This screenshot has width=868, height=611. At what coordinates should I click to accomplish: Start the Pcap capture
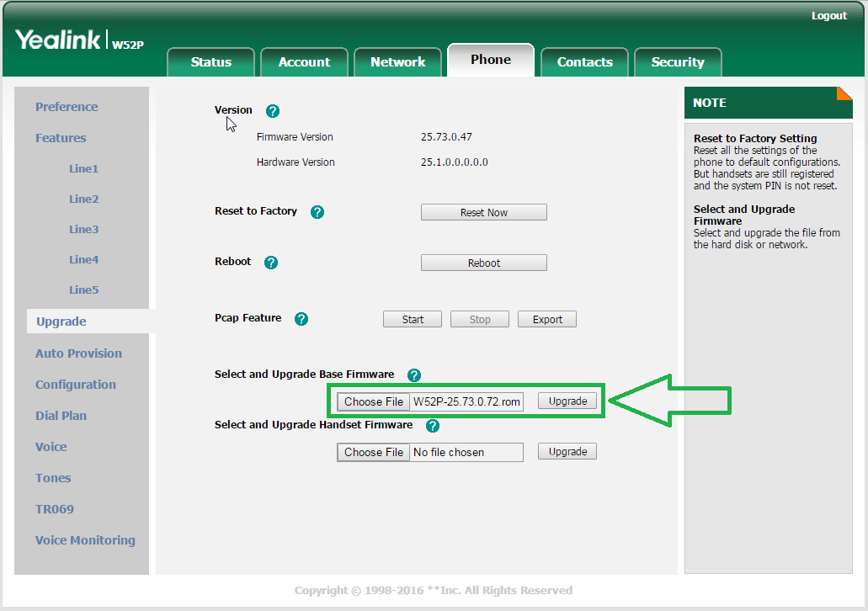413,319
